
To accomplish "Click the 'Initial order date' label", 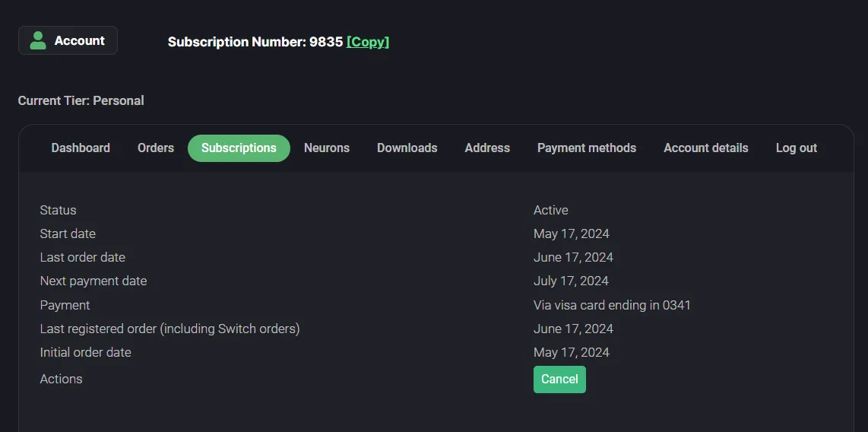I will click(85, 352).
